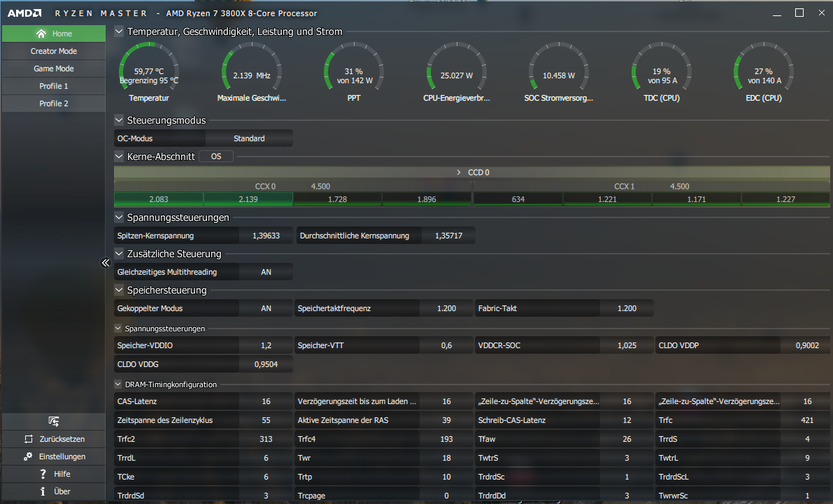The image size is (833, 504).
Task: Click Zeitspanne des Zeilenzyklus value 55
Action: coord(266,420)
